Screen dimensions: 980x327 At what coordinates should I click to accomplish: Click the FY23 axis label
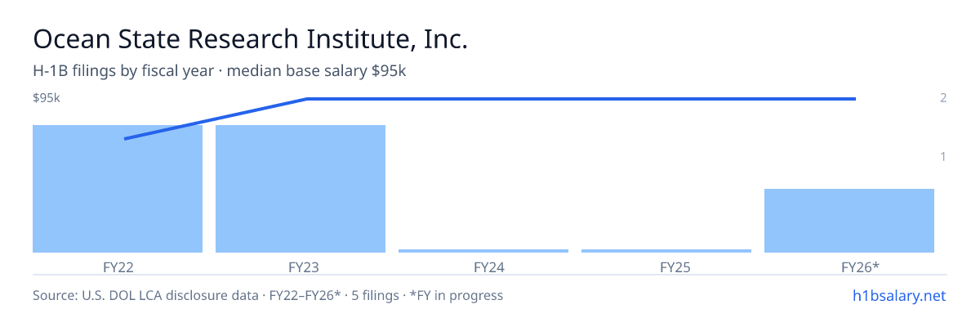[301, 267]
